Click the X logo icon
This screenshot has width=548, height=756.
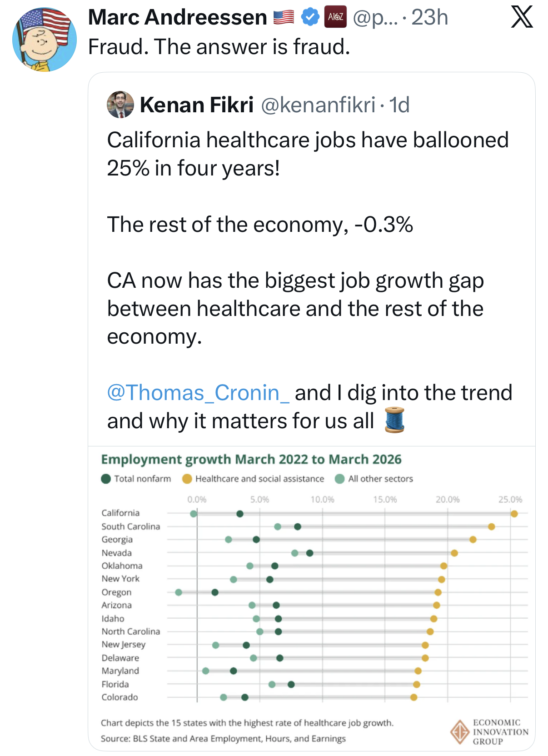[522, 18]
